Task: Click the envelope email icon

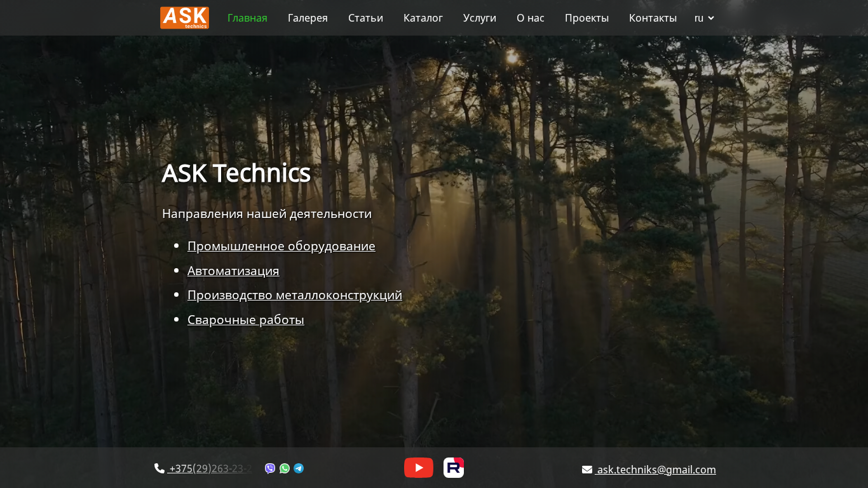Action: [x=587, y=470]
